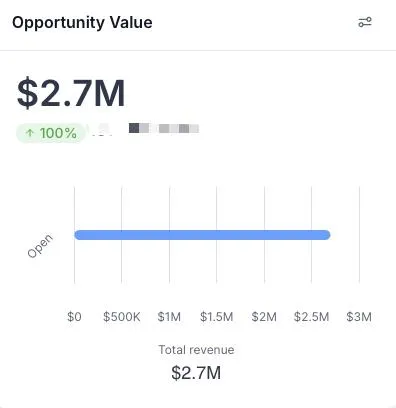
Task: Click the $1M axis label
Action: coord(169,316)
